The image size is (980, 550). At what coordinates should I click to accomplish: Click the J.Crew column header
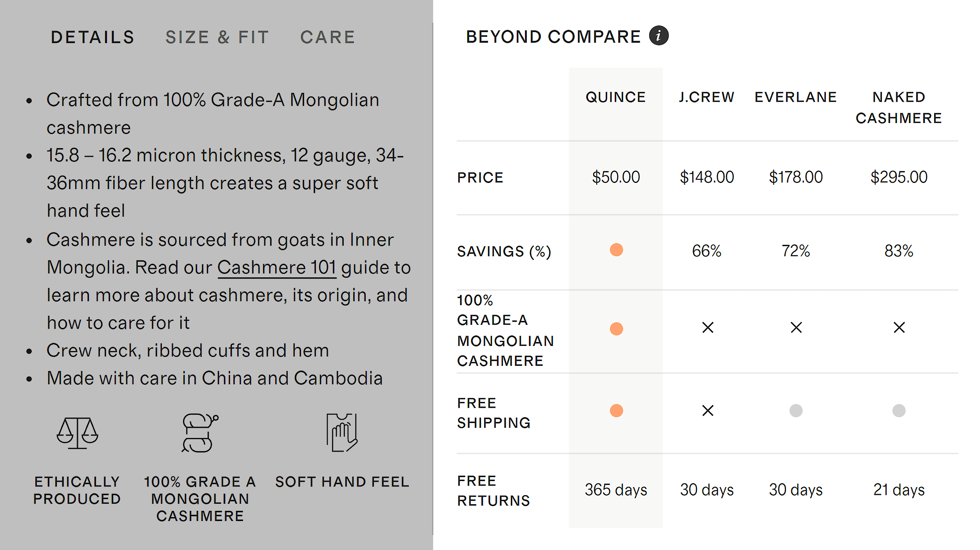(x=707, y=97)
